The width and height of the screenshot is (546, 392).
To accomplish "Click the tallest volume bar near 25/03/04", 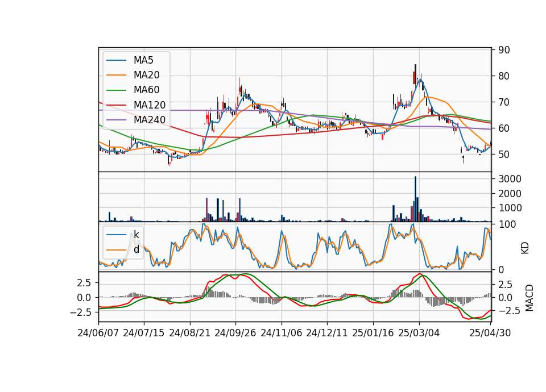I will [415, 199].
